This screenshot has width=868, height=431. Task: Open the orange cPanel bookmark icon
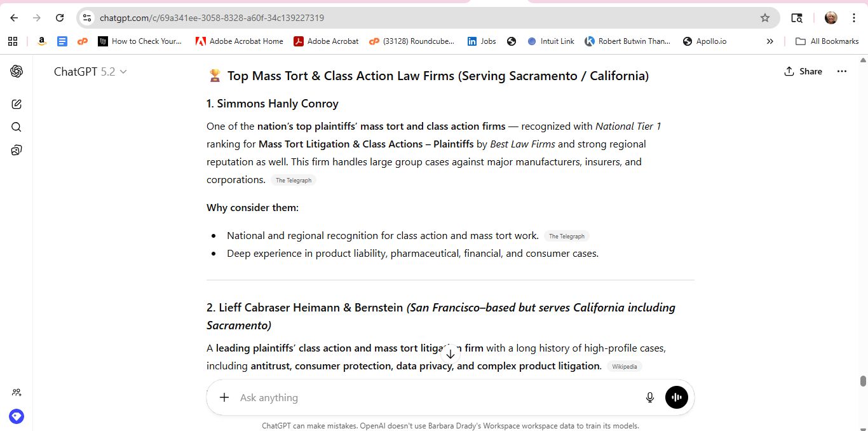[x=82, y=41]
